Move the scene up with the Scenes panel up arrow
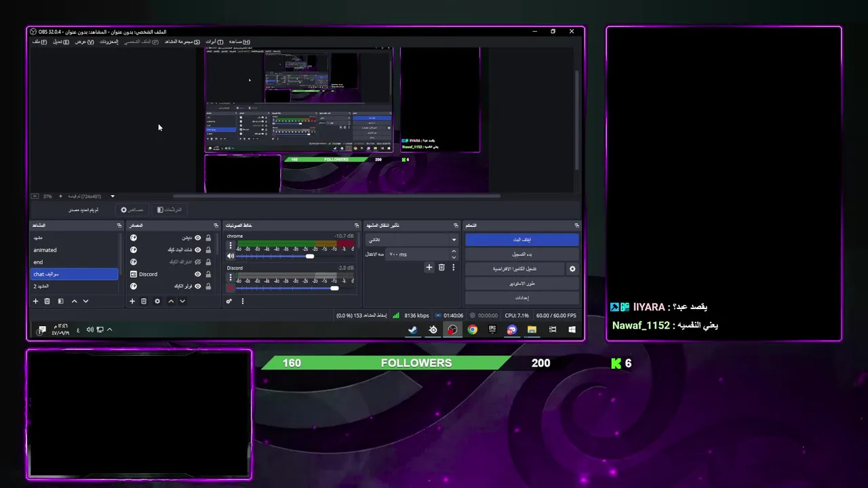The width and height of the screenshot is (868, 488). click(x=75, y=301)
